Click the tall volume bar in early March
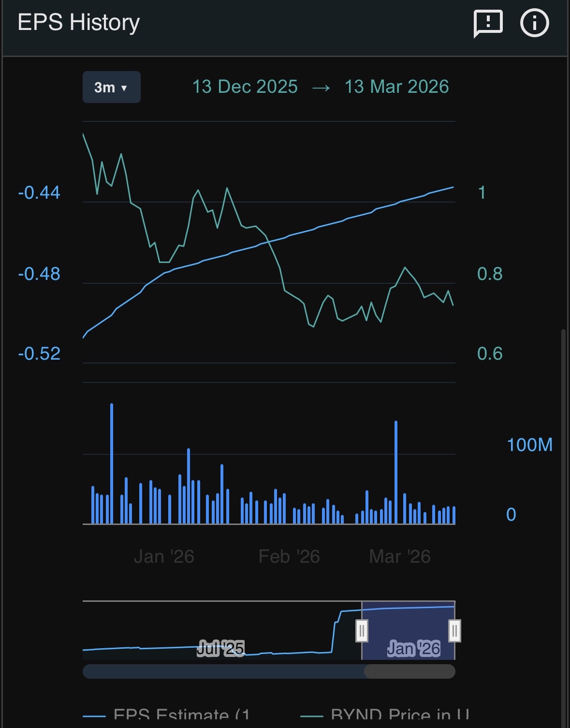The image size is (570, 728). 396,472
